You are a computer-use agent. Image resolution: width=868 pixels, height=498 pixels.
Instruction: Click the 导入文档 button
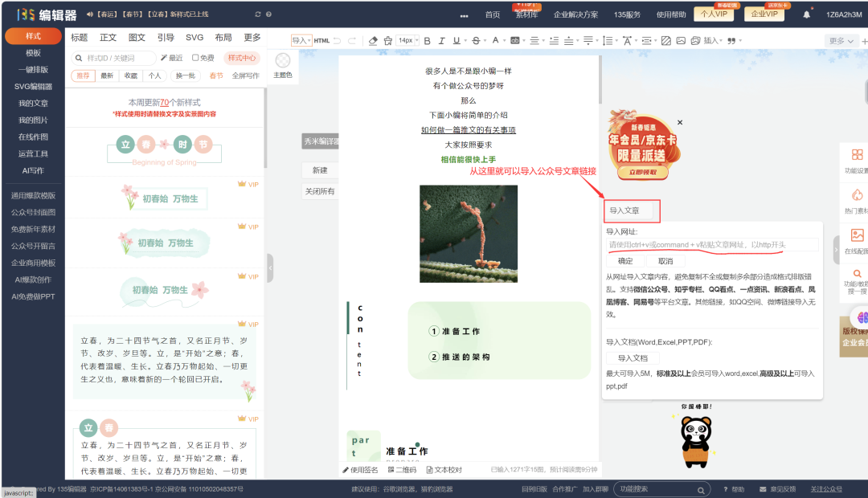633,358
